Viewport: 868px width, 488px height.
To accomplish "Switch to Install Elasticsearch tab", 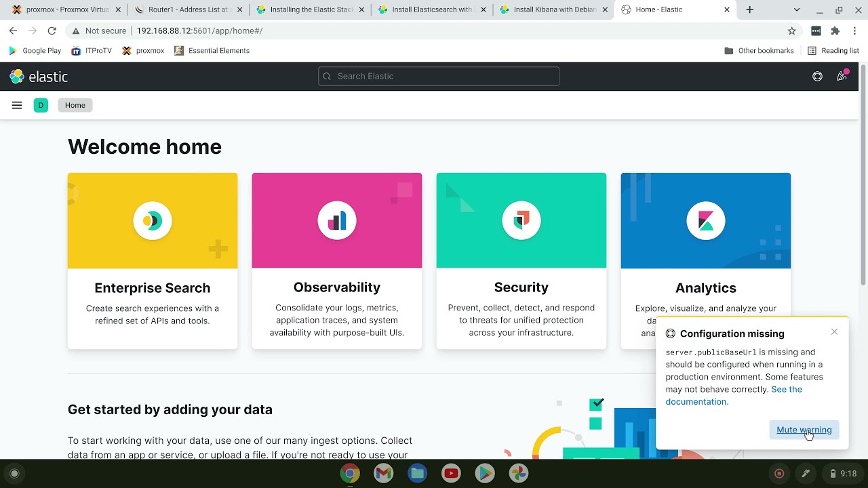I will click(x=431, y=9).
